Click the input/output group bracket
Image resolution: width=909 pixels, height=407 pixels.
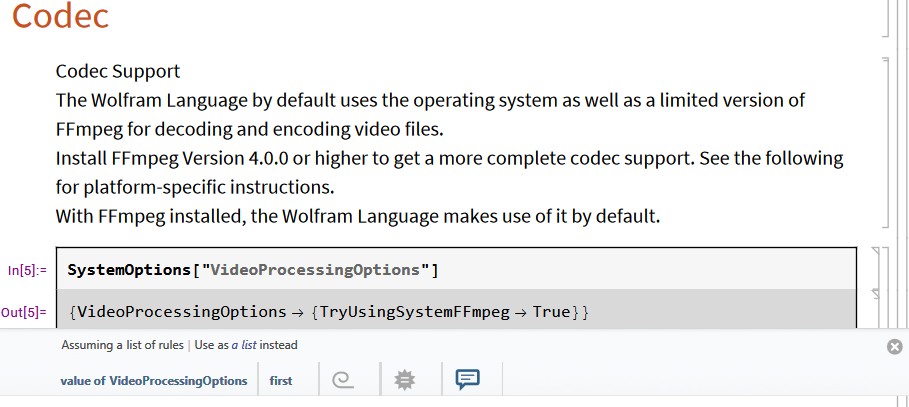(x=886, y=287)
